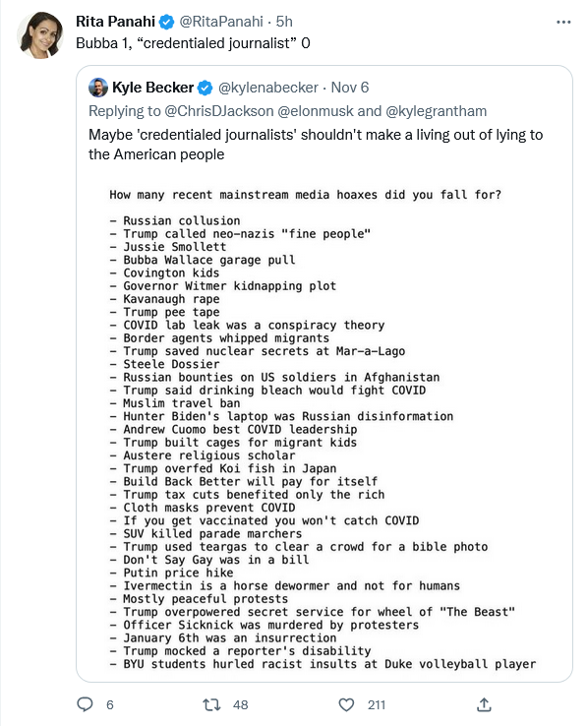Click Rita Panahi's verified badge
Screen dimensions: 588x726
166,22
